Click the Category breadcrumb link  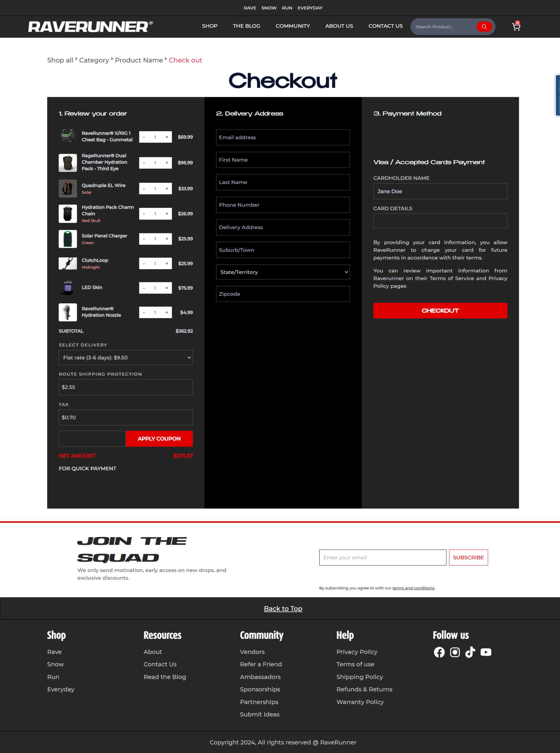coord(94,60)
